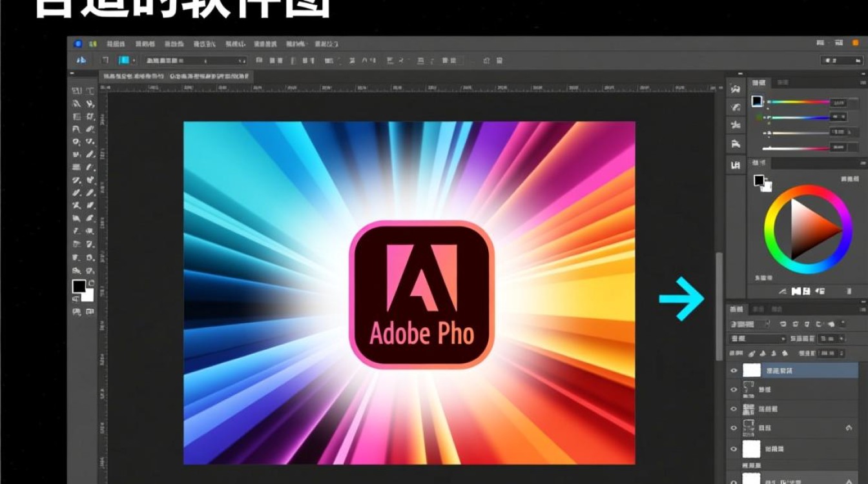Open the layer filter type dropdown

coord(750,324)
